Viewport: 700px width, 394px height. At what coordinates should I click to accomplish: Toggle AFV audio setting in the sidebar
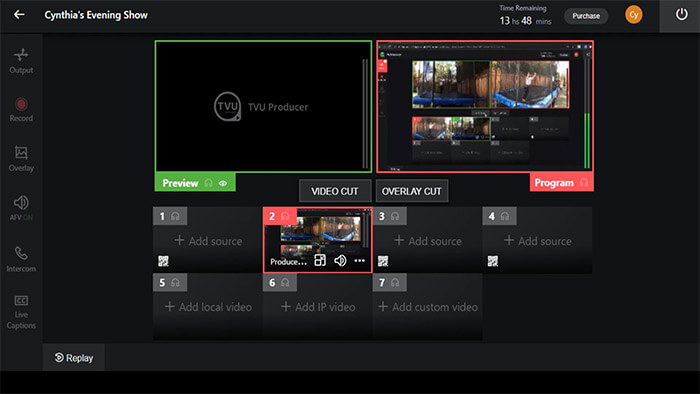pyautogui.click(x=21, y=208)
